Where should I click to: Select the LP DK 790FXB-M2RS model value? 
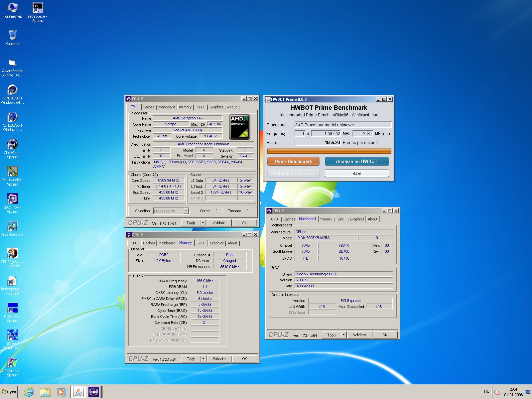point(326,238)
